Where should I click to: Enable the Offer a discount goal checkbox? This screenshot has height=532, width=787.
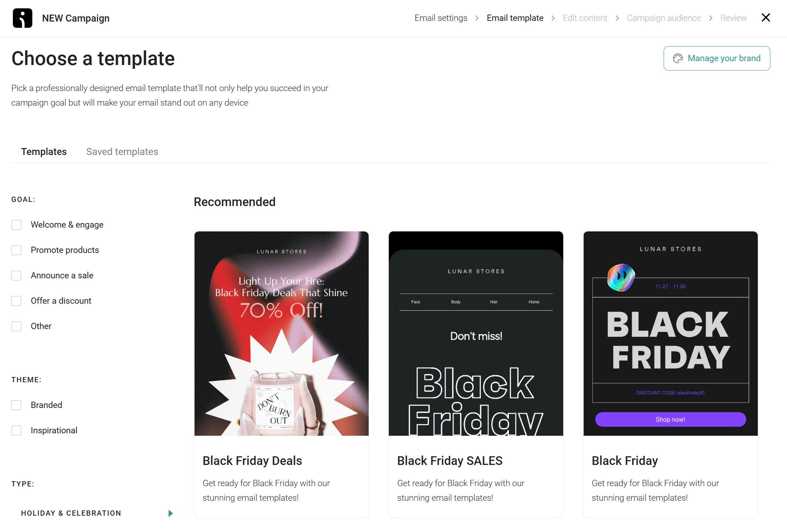tap(17, 301)
